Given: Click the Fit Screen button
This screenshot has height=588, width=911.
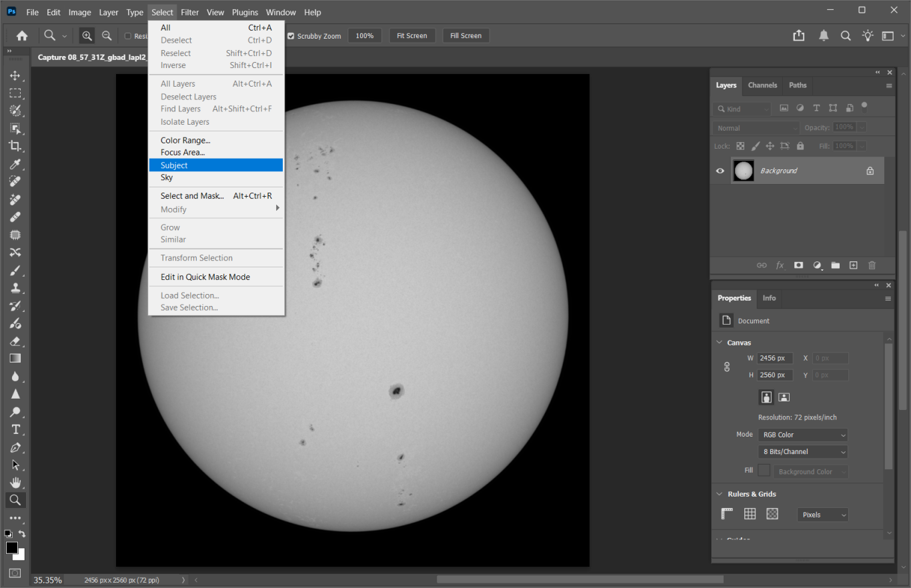Looking at the screenshot, I should coord(411,36).
